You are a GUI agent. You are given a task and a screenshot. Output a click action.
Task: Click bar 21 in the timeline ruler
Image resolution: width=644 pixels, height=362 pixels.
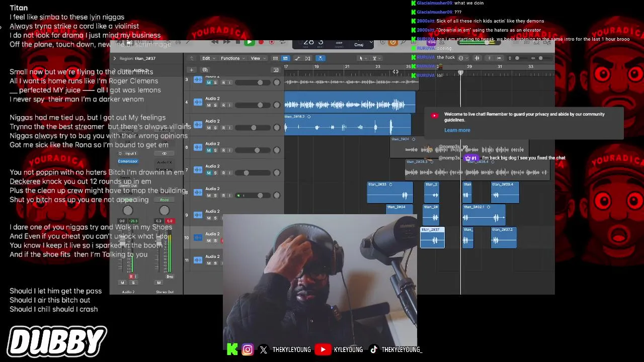click(347, 67)
